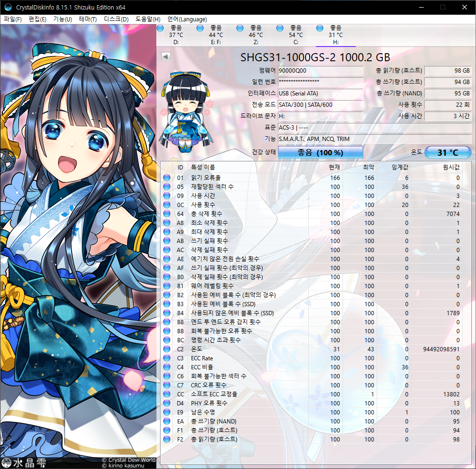Viewport: 476px width, 469px height.
Task: Click the status orb for 예기치 않은 전원 손실 횟수
Action: [167, 259]
